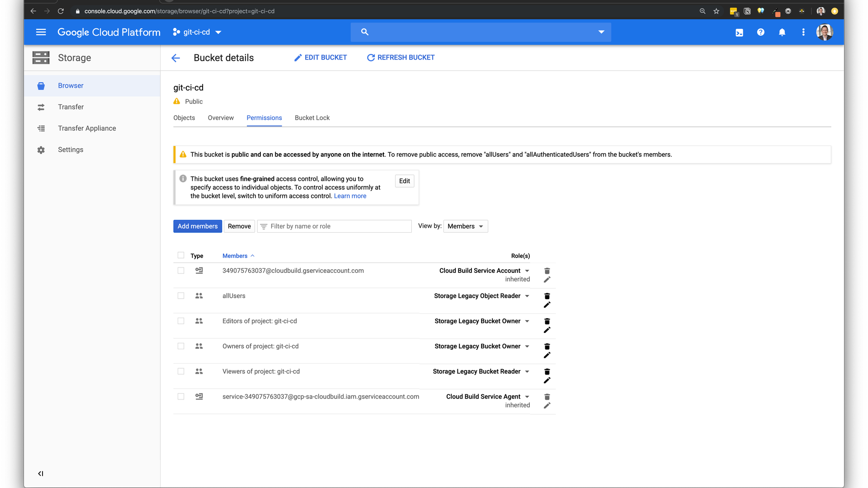The width and height of the screenshot is (868, 488).
Task: Open the notifications bell
Action: coord(782,32)
